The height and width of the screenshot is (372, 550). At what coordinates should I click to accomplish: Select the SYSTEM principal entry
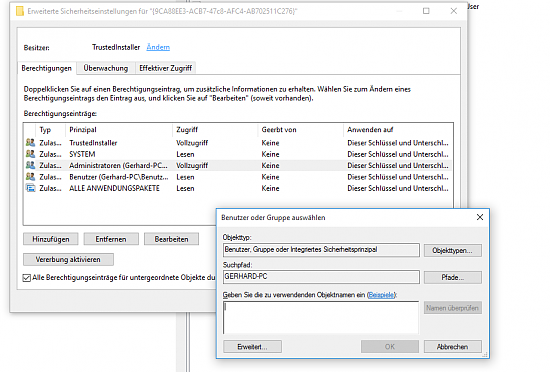tap(82, 154)
